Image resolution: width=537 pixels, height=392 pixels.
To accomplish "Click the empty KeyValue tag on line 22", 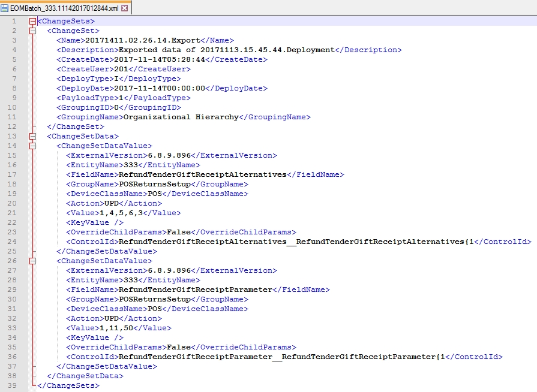I will tap(95, 222).
